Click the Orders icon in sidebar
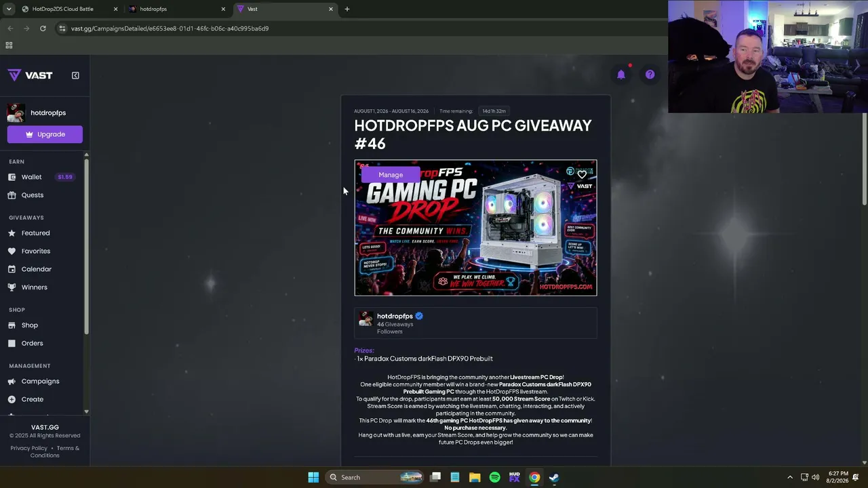 pos(12,343)
